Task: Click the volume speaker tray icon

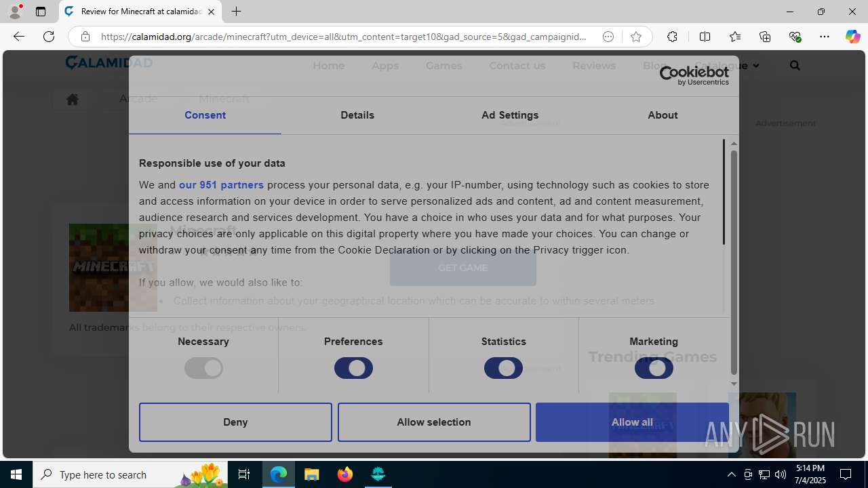Action: (x=780, y=474)
